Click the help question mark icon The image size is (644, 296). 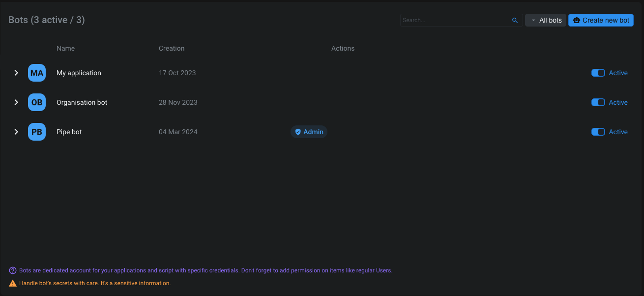[13, 270]
